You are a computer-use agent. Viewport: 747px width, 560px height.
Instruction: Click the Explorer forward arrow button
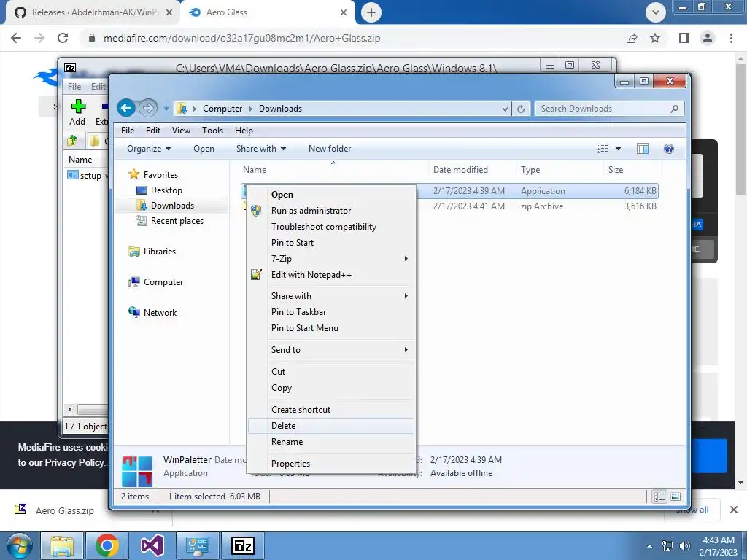point(148,108)
